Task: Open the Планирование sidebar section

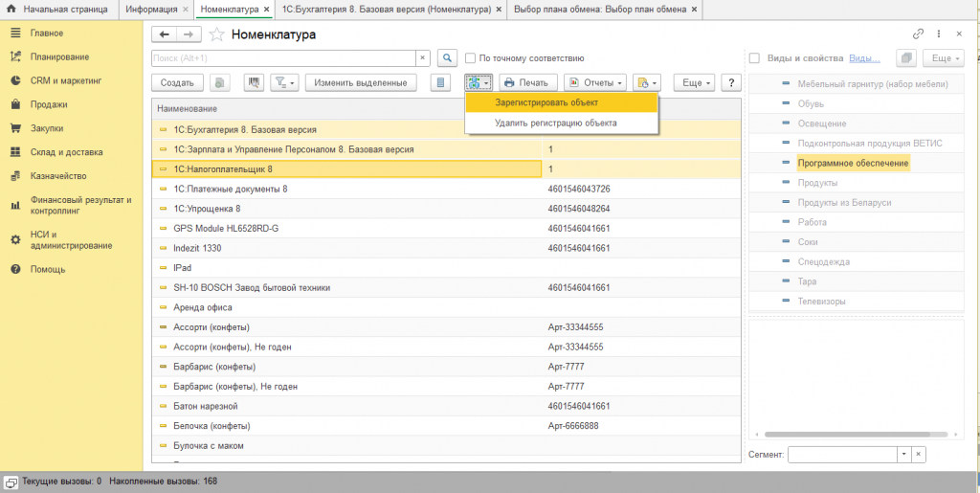Action: click(59, 56)
